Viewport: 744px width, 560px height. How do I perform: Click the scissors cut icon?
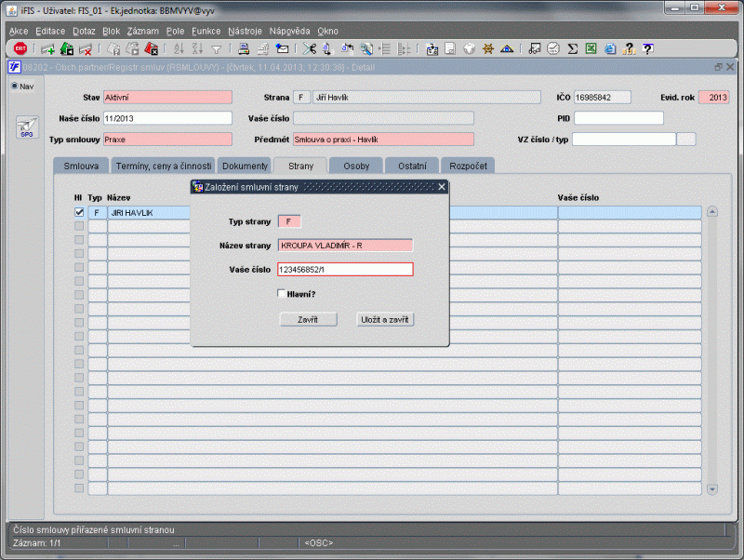(310, 48)
